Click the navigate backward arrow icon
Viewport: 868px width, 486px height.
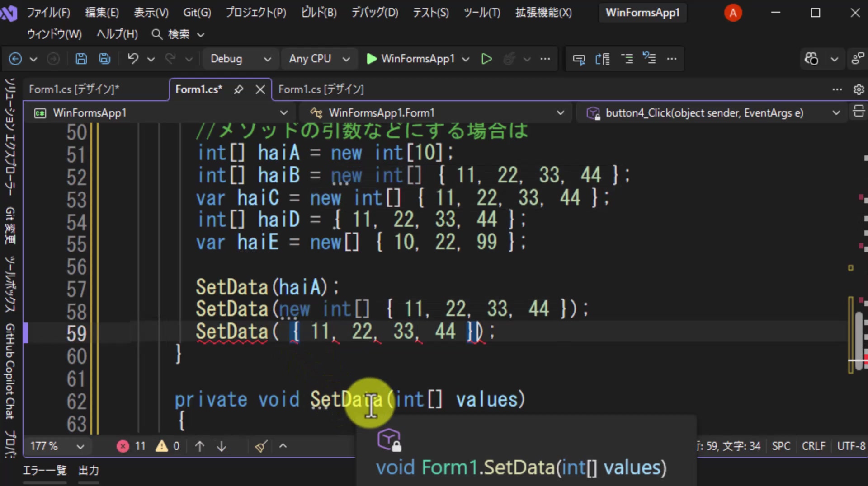click(15, 59)
